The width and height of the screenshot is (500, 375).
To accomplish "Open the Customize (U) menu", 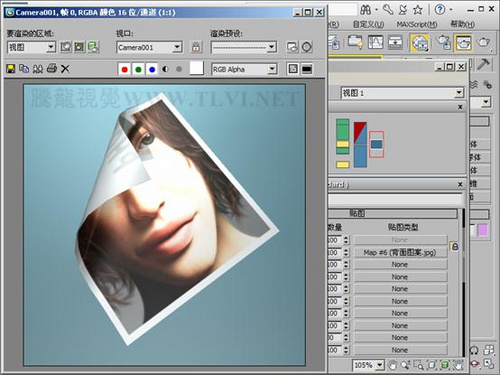I will pos(369,24).
